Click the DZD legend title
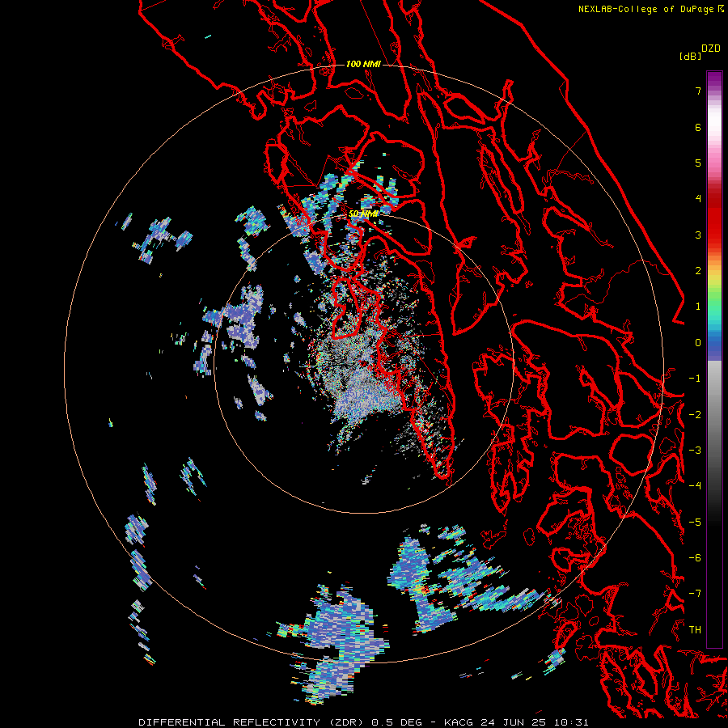This screenshot has width=728, height=728. point(711,48)
